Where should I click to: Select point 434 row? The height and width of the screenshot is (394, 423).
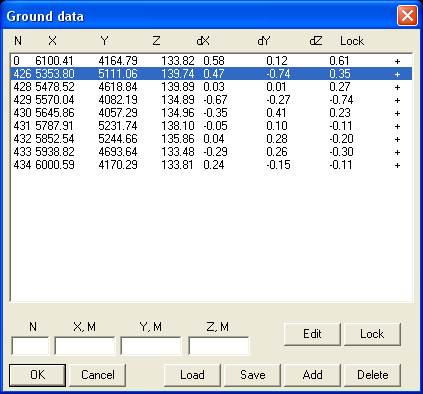point(211,165)
